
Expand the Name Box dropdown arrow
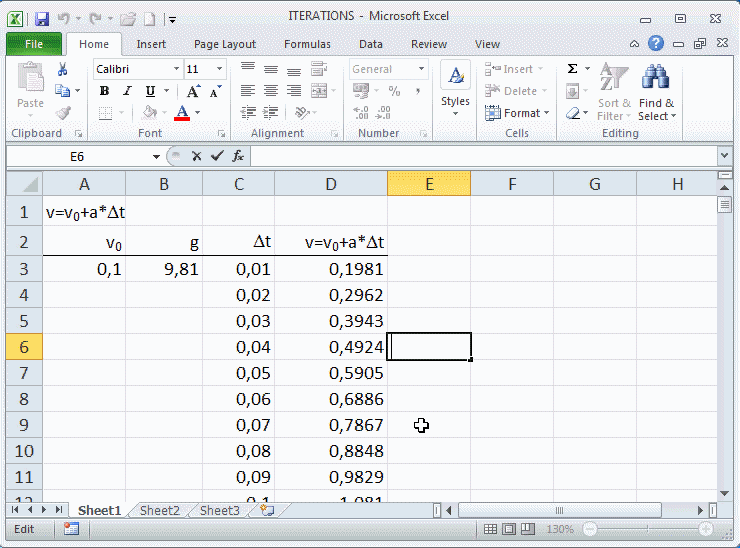pos(156,157)
